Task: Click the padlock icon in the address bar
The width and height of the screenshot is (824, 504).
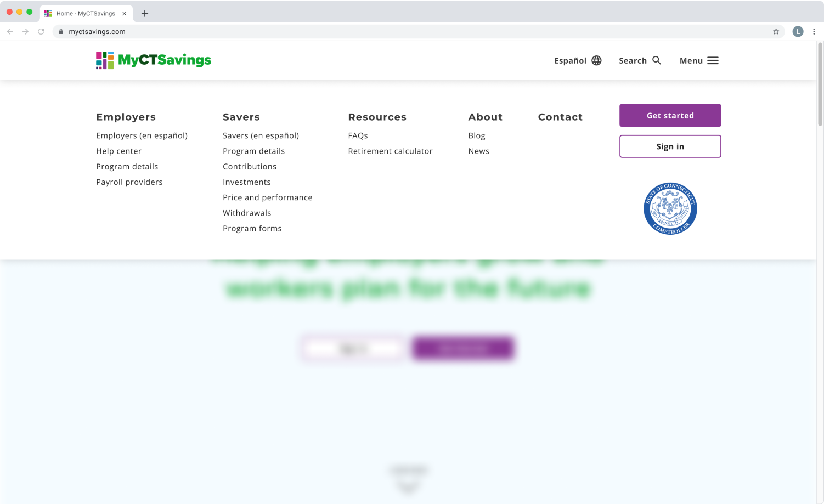Action: pyautogui.click(x=61, y=31)
